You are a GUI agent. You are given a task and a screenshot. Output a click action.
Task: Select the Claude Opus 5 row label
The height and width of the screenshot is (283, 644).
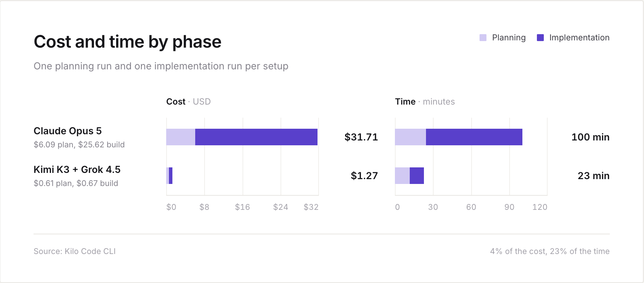click(x=68, y=131)
